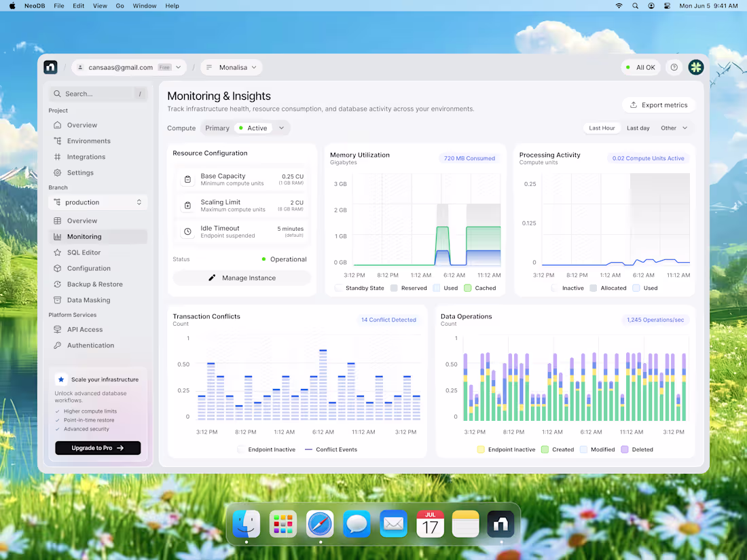
Task: Open the Other time range dropdown
Action: point(674,128)
